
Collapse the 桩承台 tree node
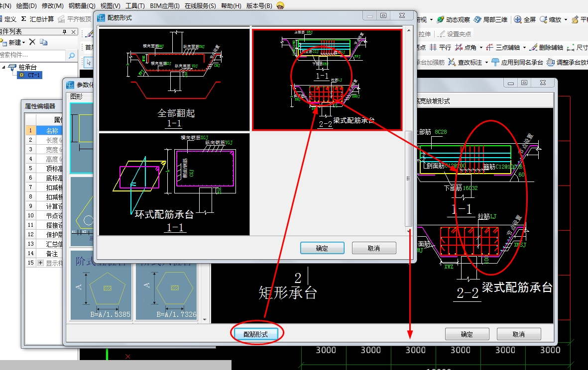(4, 68)
